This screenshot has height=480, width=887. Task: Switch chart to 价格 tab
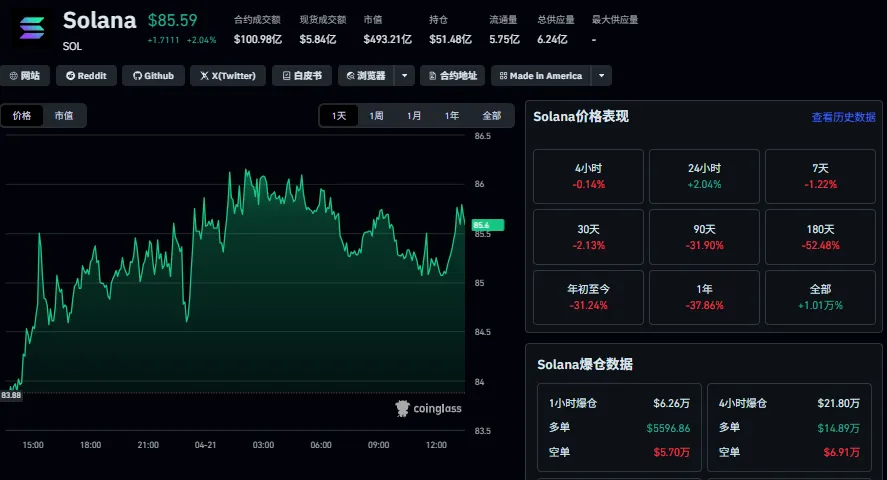(21, 115)
